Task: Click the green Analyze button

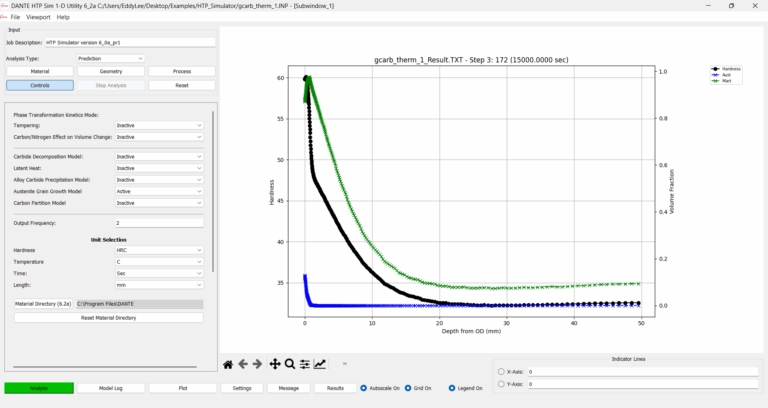Action: click(x=39, y=388)
